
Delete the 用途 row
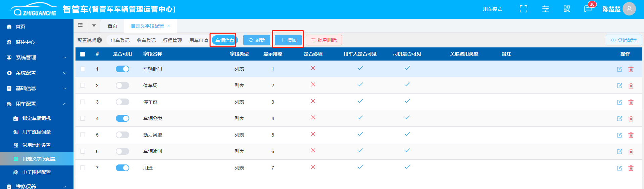[x=631, y=168]
